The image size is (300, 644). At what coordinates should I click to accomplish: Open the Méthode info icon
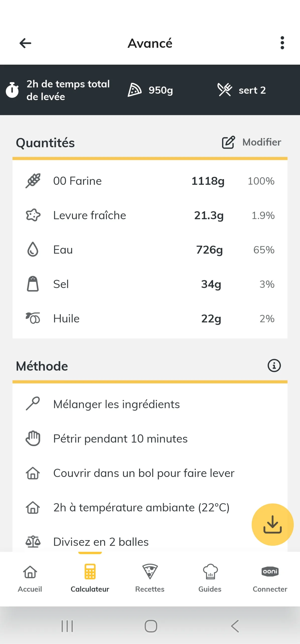pyautogui.click(x=274, y=366)
